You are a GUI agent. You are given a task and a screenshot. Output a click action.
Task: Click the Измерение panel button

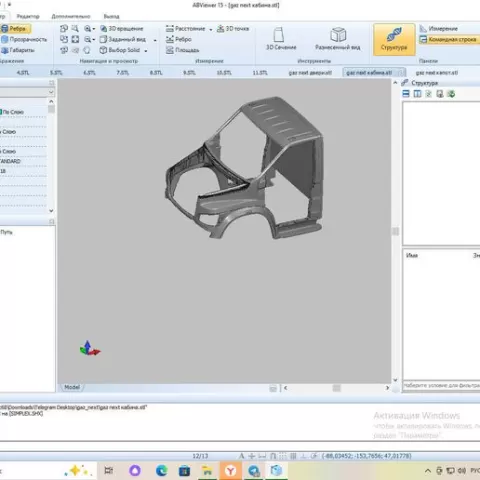tap(439, 29)
